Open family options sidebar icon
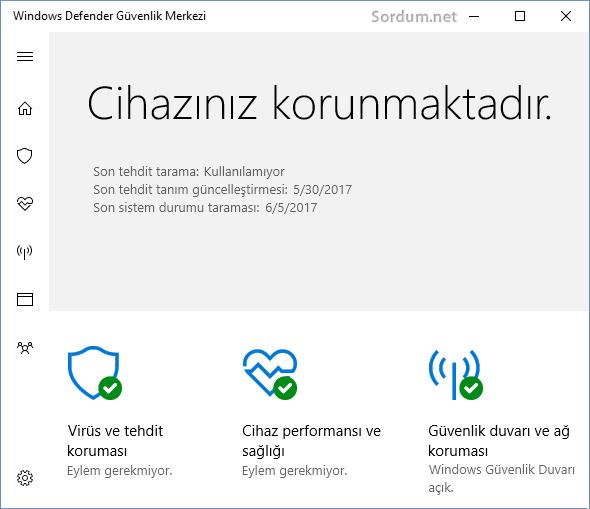The height and width of the screenshot is (509, 590). point(25,348)
